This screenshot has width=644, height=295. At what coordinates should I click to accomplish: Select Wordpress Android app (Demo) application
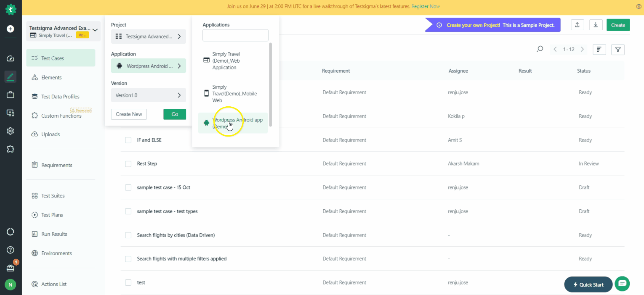(x=233, y=123)
